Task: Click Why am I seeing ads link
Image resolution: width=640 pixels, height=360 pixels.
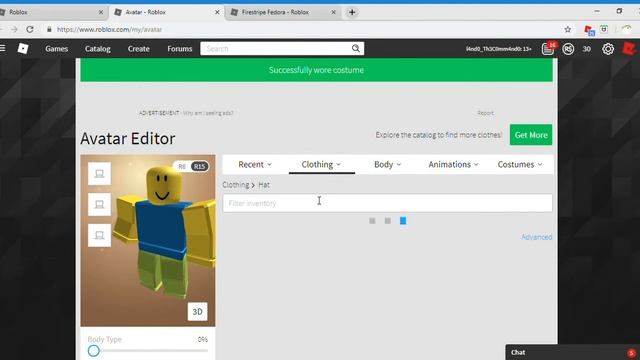Action: coord(208,113)
